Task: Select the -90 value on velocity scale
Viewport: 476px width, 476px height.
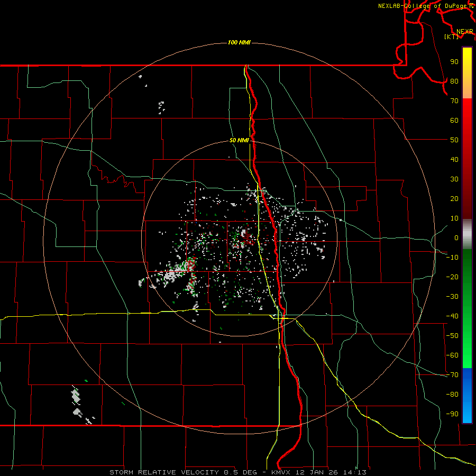Action: (452, 414)
